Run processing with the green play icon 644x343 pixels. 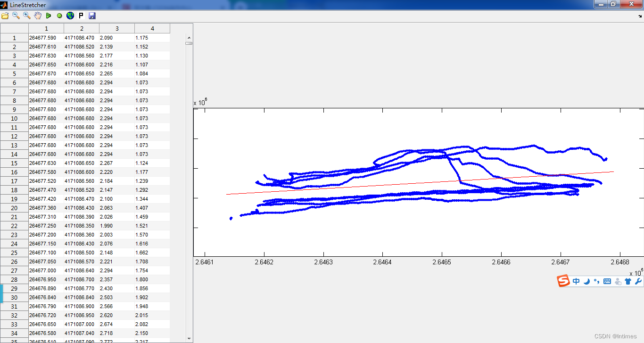(x=49, y=16)
